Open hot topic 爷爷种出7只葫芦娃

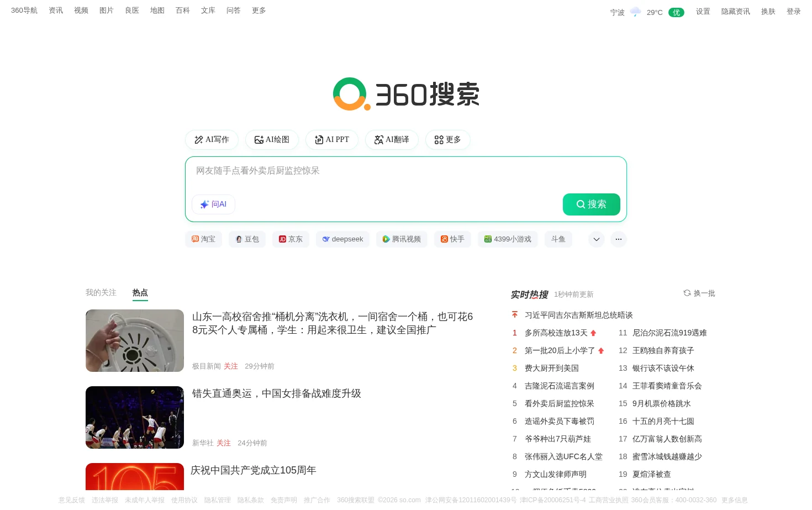coord(558,439)
